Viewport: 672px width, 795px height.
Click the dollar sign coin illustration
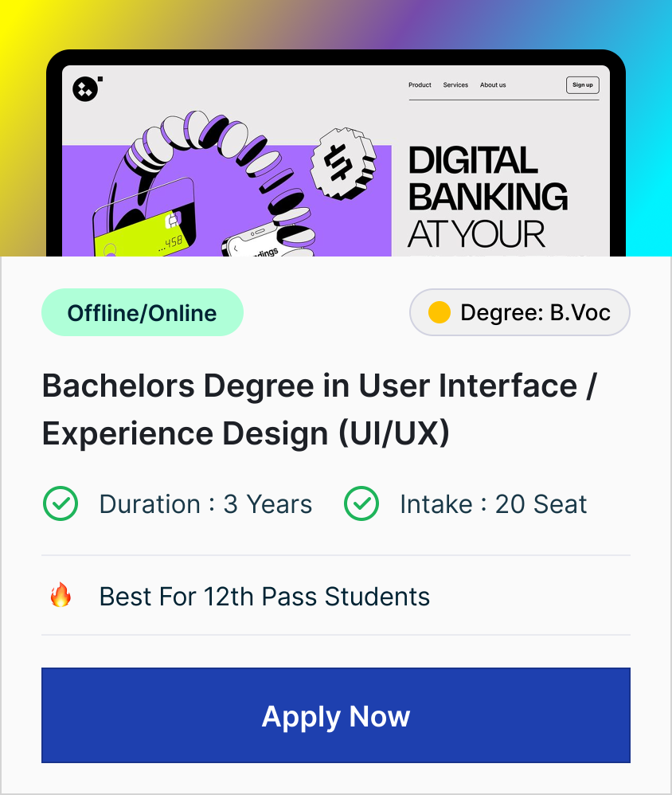click(x=342, y=163)
